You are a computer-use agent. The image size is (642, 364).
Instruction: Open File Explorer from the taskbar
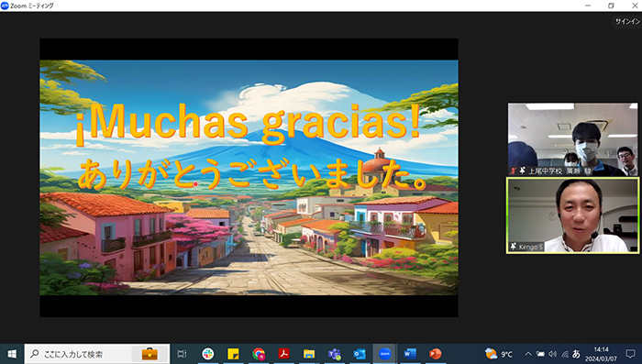(x=309, y=354)
